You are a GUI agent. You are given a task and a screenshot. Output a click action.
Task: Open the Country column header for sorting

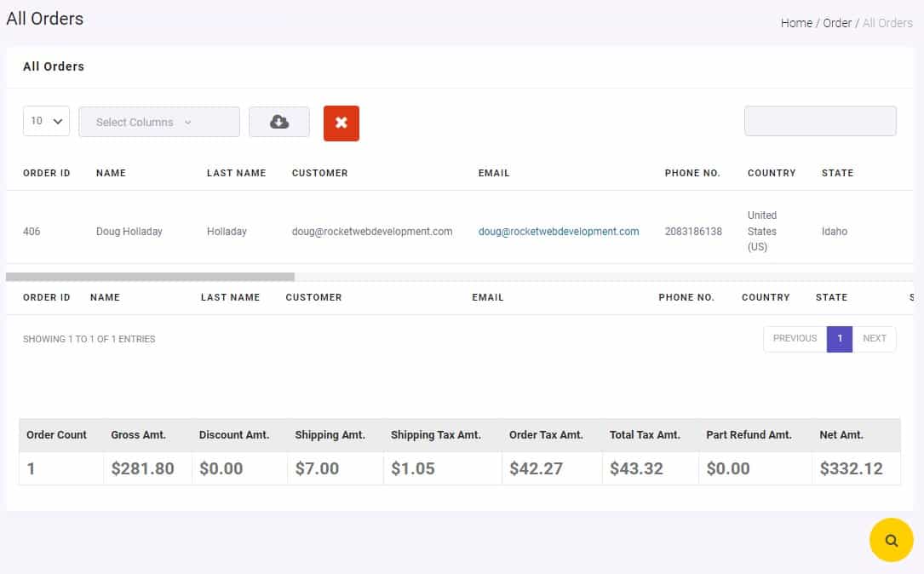click(x=771, y=173)
